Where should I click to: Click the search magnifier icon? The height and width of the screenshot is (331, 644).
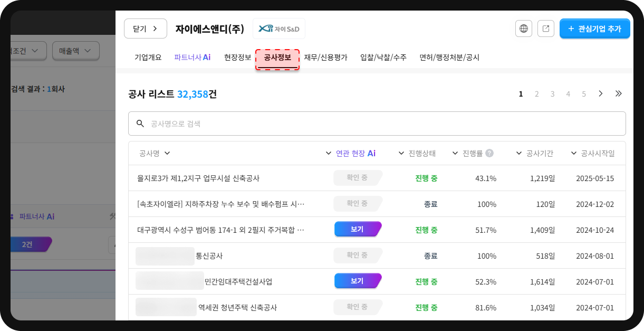click(x=140, y=124)
